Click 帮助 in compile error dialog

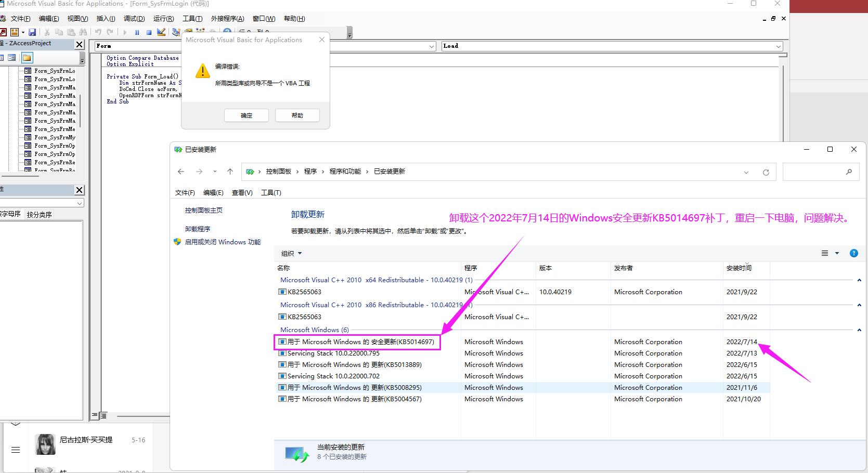(x=297, y=115)
